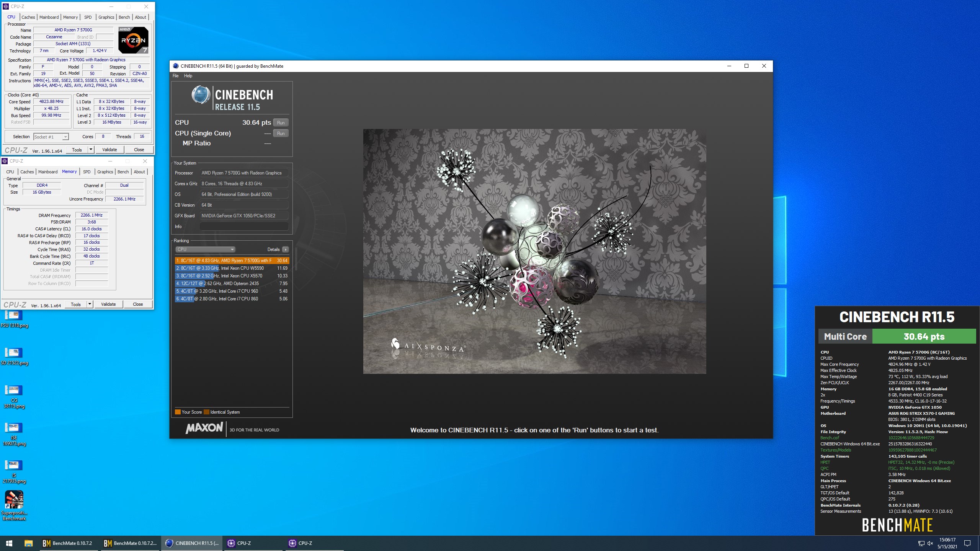Click the Details arrow button in Ranking
Viewport: 980px width, 551px height.
coord(286,249)
